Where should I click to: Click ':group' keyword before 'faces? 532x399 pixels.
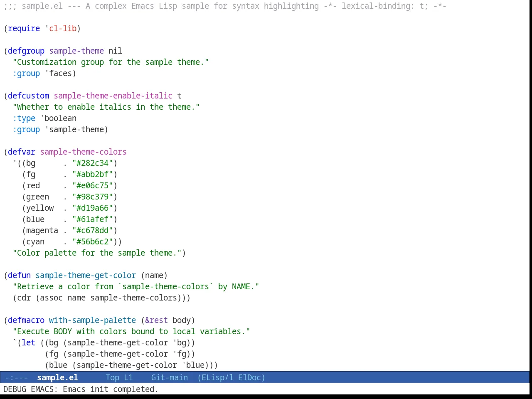pyautogui.click(x=26, y=73)
